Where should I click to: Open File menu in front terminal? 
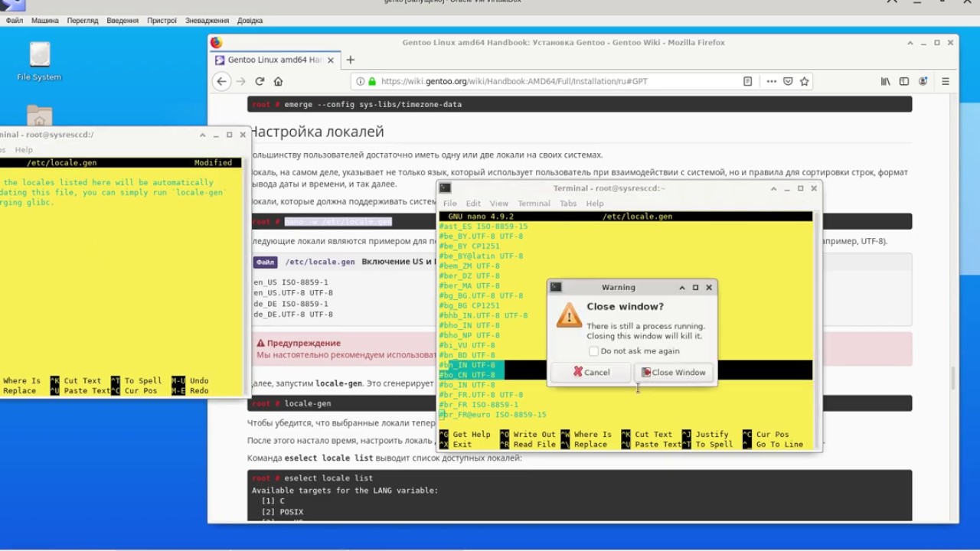[450, 204]
